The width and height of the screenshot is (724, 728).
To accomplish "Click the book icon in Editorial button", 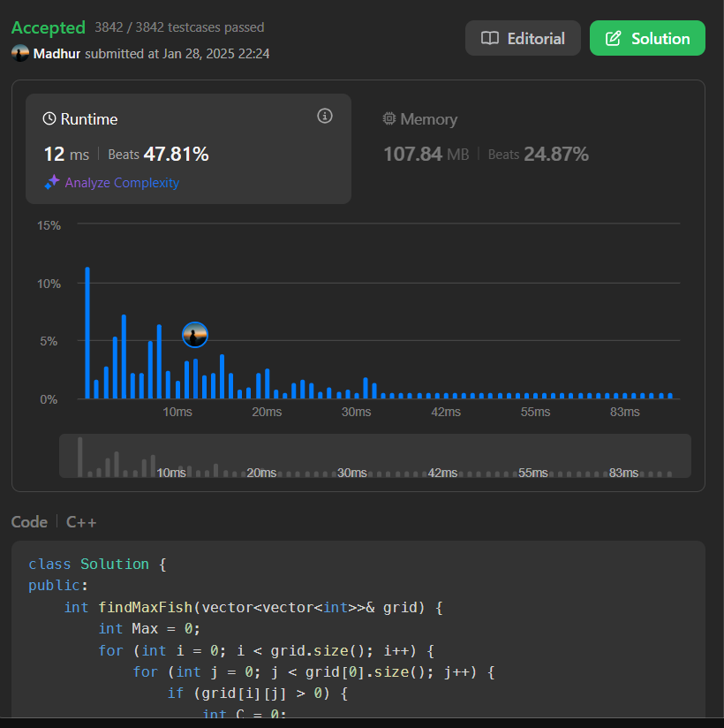I will tap(490, 38).
